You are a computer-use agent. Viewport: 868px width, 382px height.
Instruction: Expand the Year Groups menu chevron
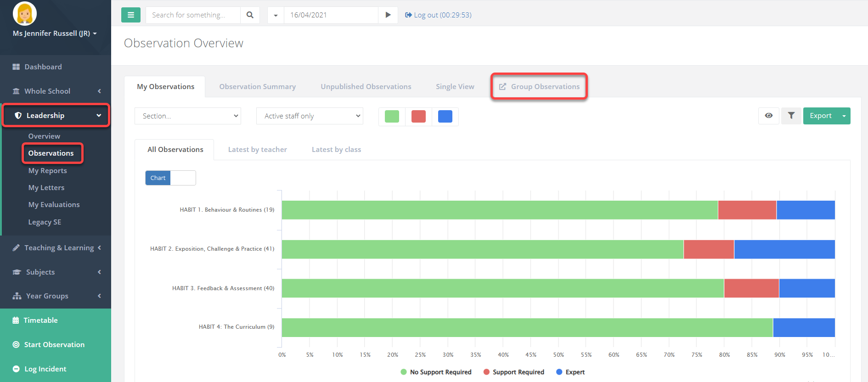[99, 296]
